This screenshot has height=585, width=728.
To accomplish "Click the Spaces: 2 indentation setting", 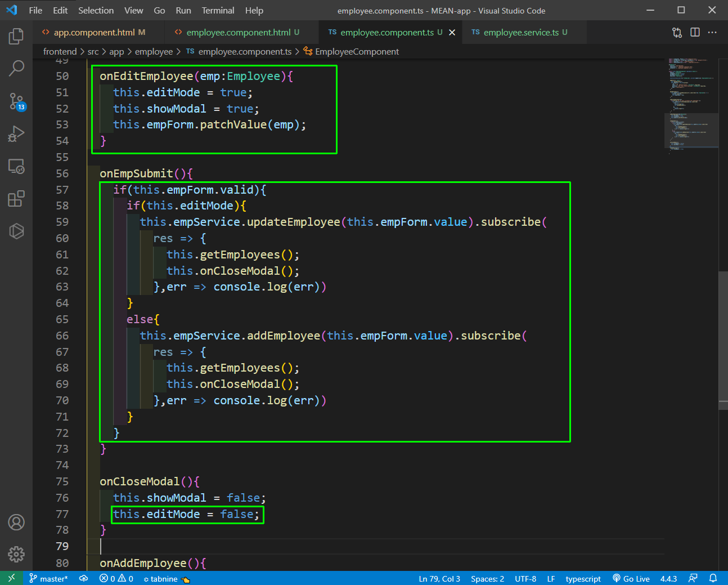I will [487, 578].
